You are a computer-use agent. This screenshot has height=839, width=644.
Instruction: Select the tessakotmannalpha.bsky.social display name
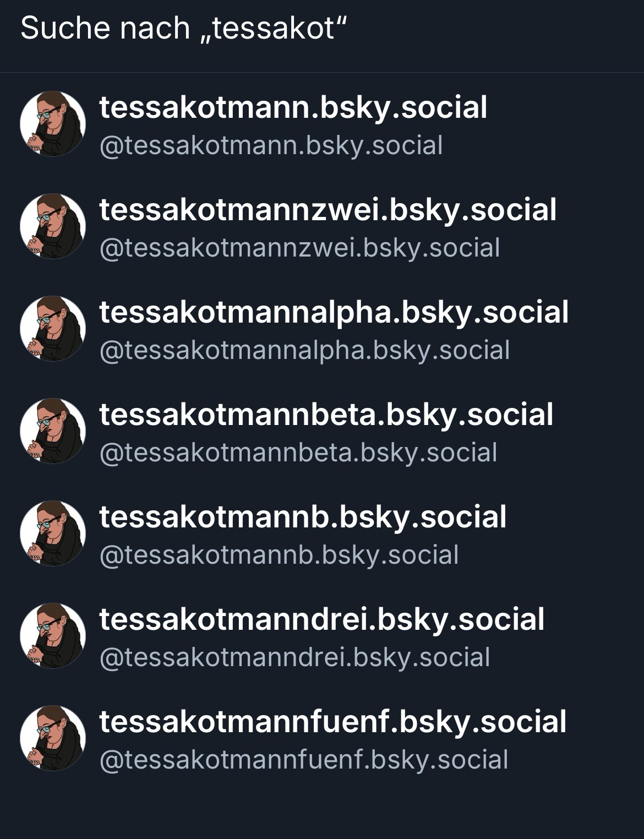click(334, 313)
